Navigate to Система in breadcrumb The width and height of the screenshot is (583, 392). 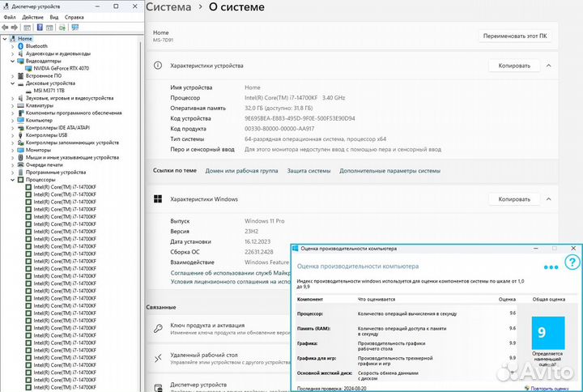point(168,7)
